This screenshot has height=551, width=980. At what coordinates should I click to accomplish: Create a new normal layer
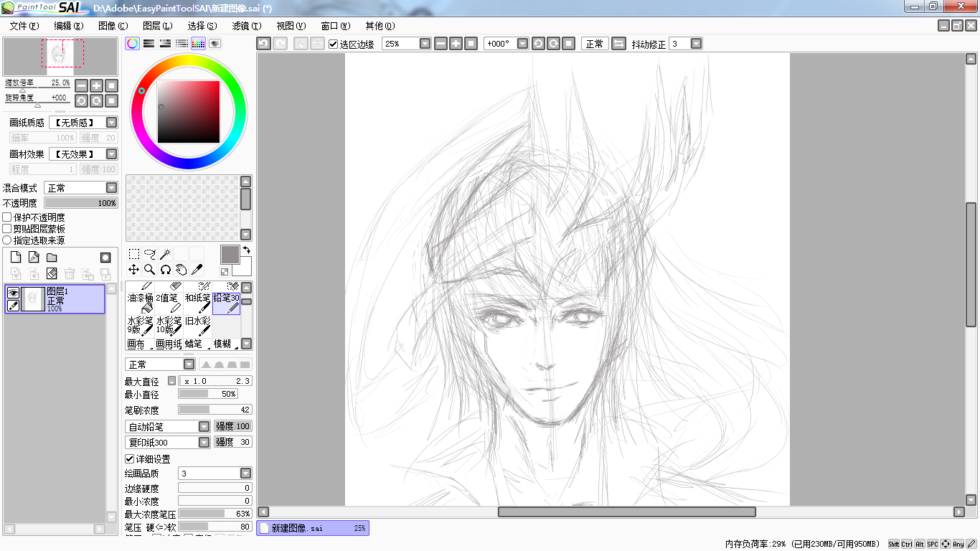(16, 258)
